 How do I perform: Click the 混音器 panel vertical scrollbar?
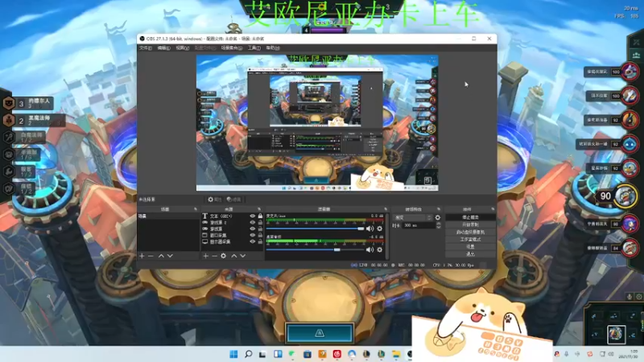coord(387,236)
